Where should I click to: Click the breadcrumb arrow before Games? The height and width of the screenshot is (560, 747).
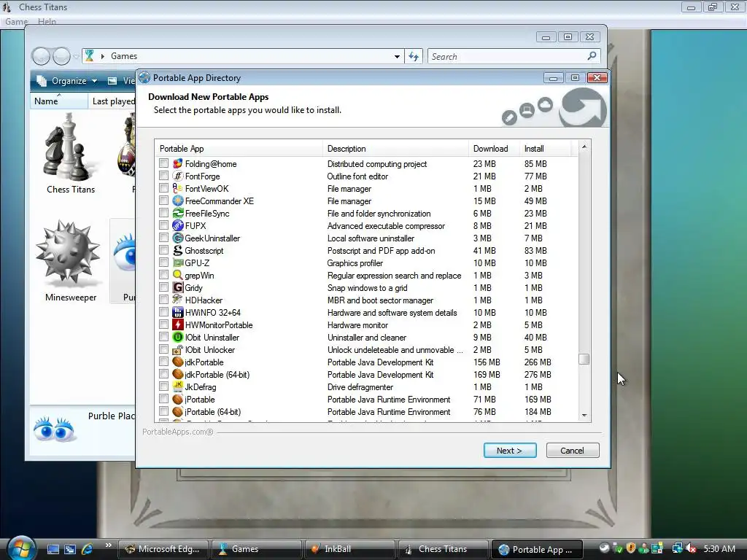click(x=102, y=56)
